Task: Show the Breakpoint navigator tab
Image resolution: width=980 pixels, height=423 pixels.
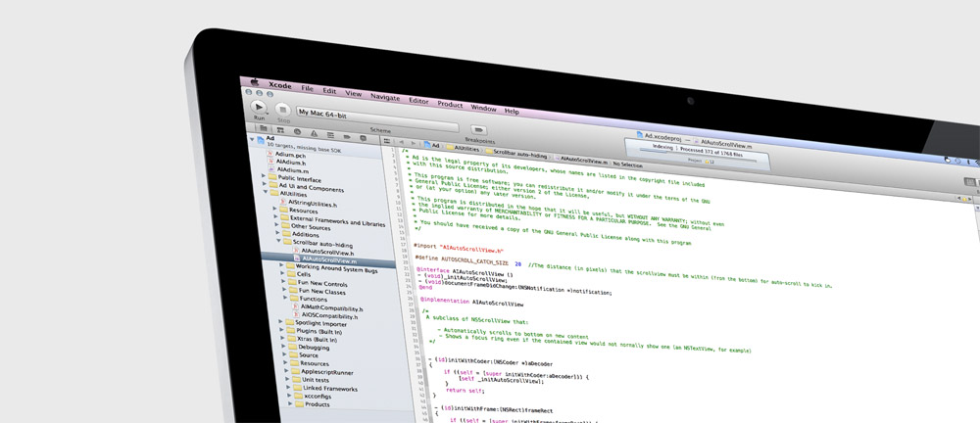Action: [346, 135]
